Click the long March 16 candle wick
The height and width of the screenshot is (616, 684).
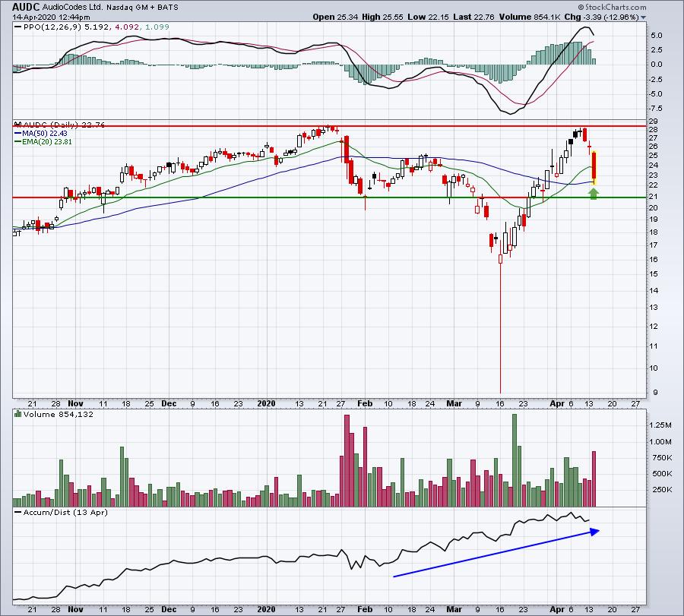[x=500, y=328]
